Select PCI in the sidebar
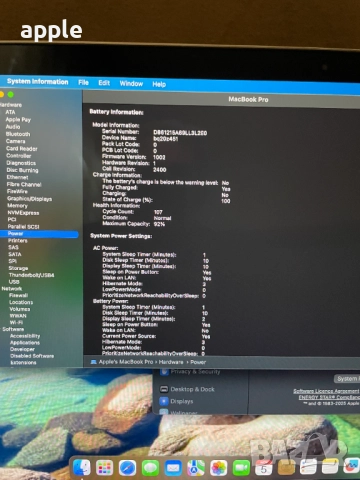This screenshot has height=480, width=360. tap(12, 219)
